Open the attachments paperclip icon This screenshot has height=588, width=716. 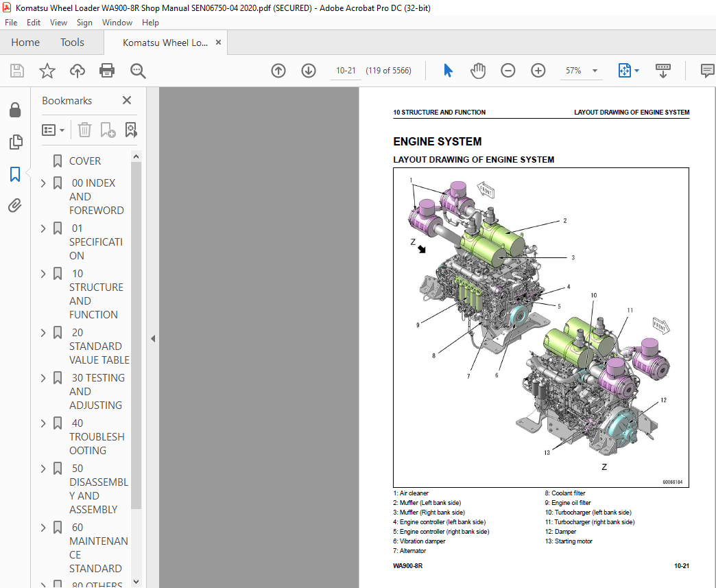pyautogui.click(x=15, y=206)
